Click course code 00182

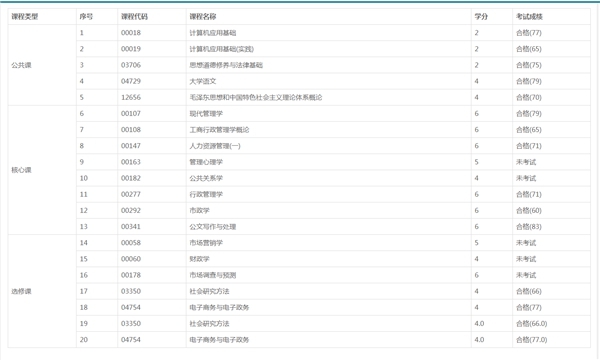(x=131, y=178)
